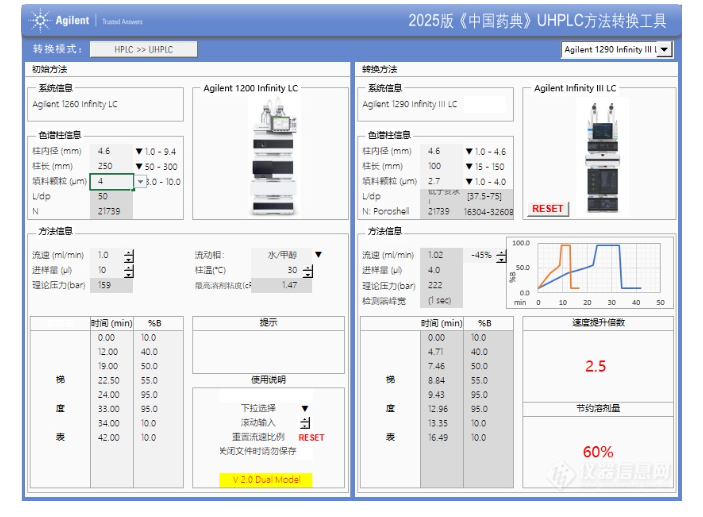Click the gradient profile chart
This screenshot has width=703, height=517.
click(590, 272)
